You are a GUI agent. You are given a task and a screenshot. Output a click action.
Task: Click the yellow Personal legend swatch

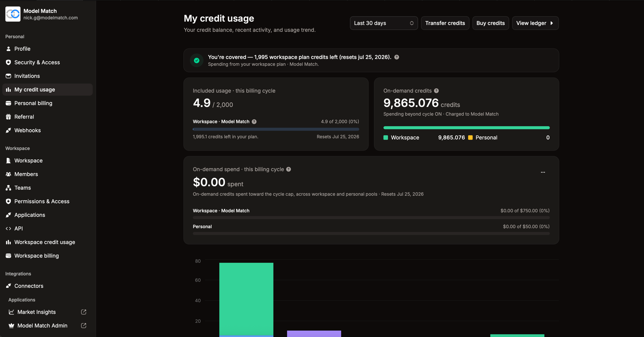470,138
